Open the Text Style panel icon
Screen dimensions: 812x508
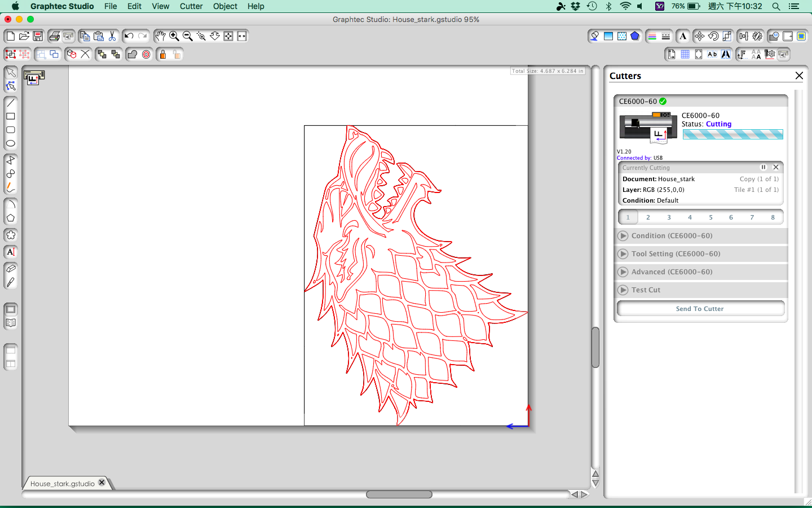coord(683,36)
